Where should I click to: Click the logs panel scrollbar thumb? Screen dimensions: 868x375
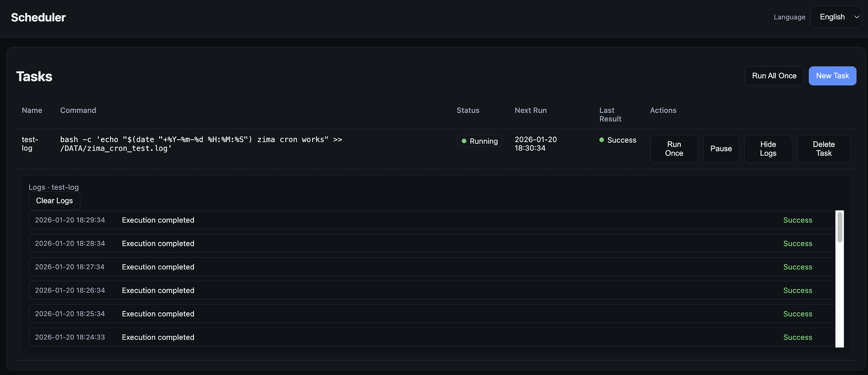[x=840, y=227]
